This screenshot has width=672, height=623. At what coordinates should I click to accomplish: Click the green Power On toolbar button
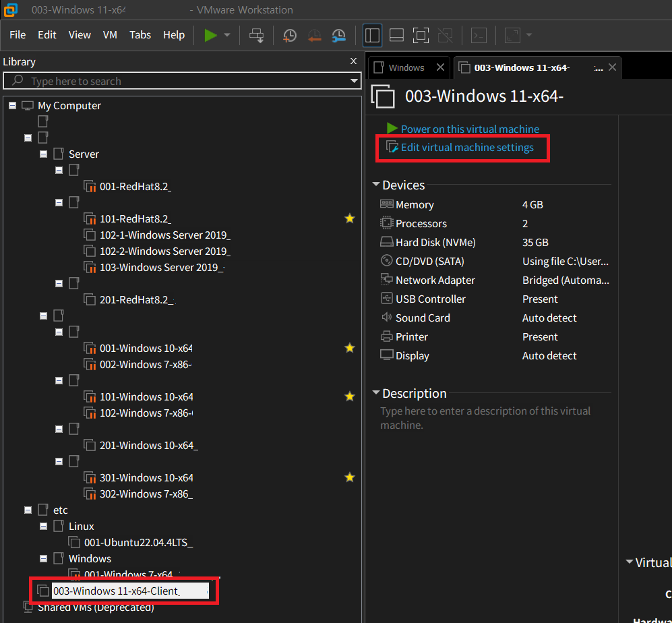click(210, 35)
